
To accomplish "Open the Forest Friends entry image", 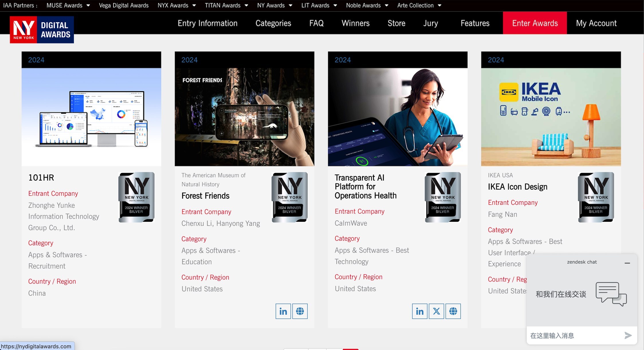I will pos(244,117).
